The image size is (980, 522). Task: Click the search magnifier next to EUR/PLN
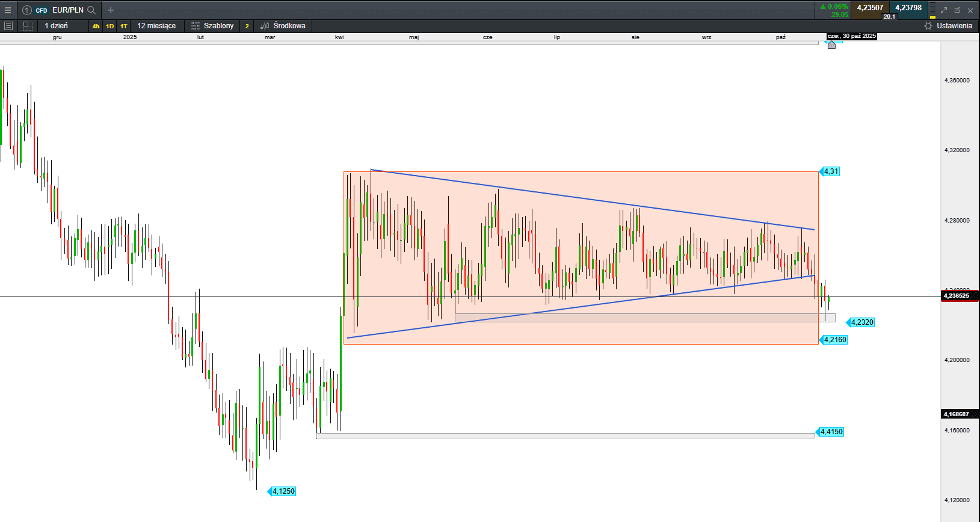[x=91, y=10]
